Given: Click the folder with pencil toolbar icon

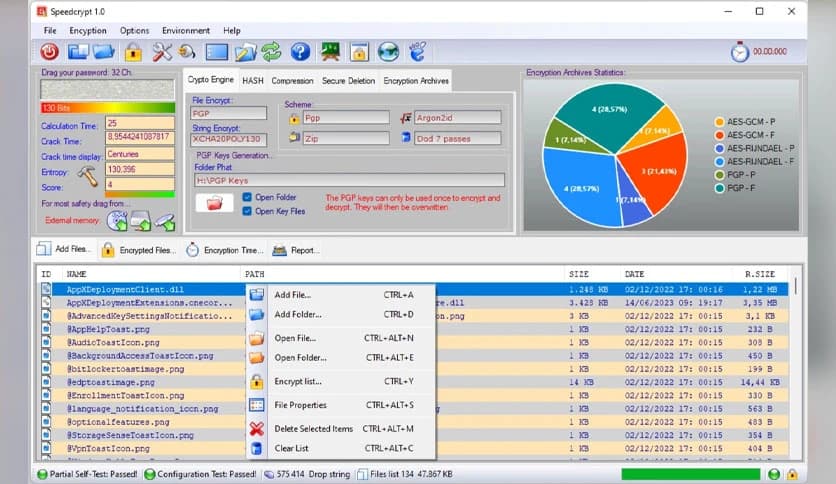Looking at the screenshot, I should pos(245,52).
